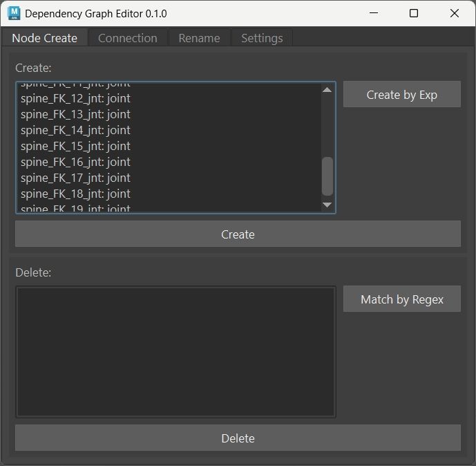Click the Maya app icon in title bar
The width and height of the screenshot is (476, 466).
(14, 13)
